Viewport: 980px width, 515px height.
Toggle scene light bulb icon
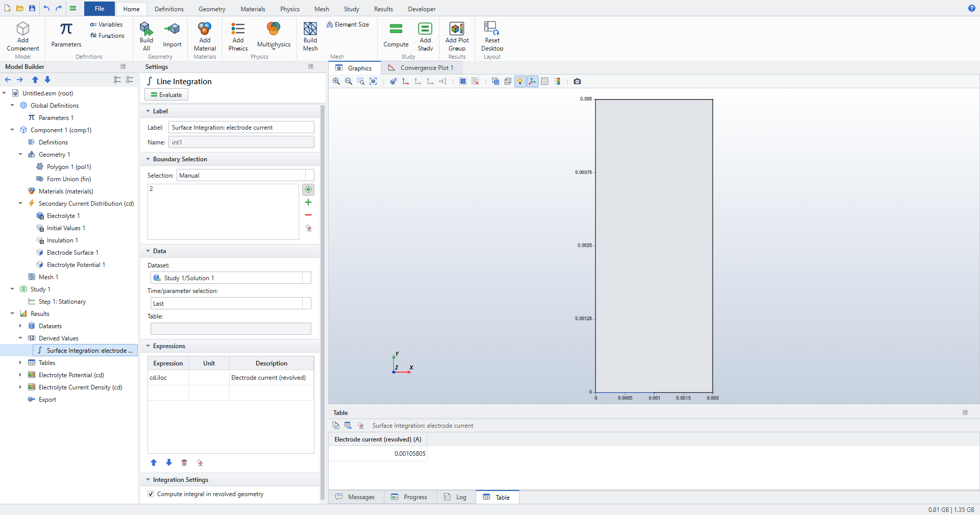520,81
